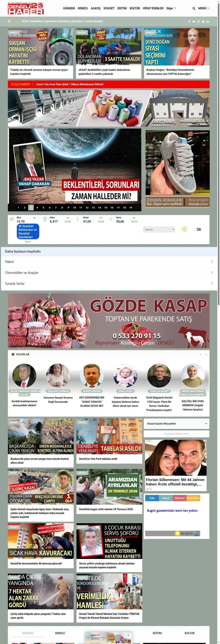Viewport: 220px width, 644px height.
Task: Switch to bottom GÜNDEM category tab
Action: click(x=27, y=633)
